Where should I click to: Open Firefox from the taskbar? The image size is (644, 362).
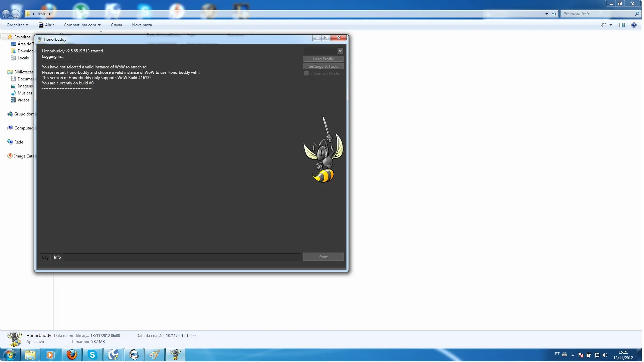(72, 355)
